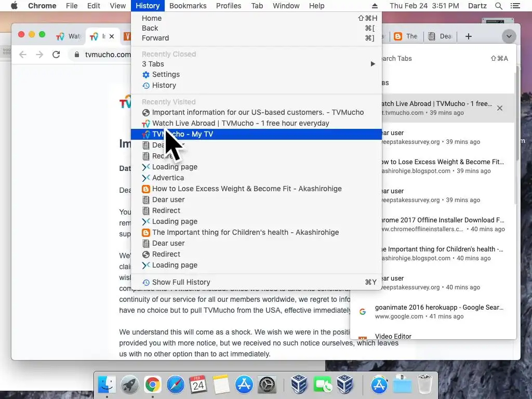Close the open History menu in menu bar
532x399 pixels.
point(148,6)
